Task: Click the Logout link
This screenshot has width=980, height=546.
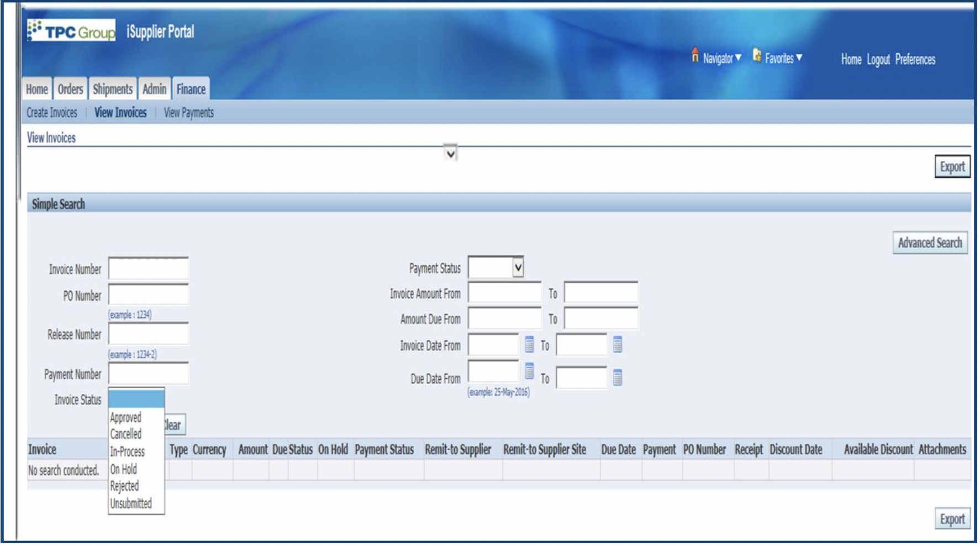Action: click(878, 59)
